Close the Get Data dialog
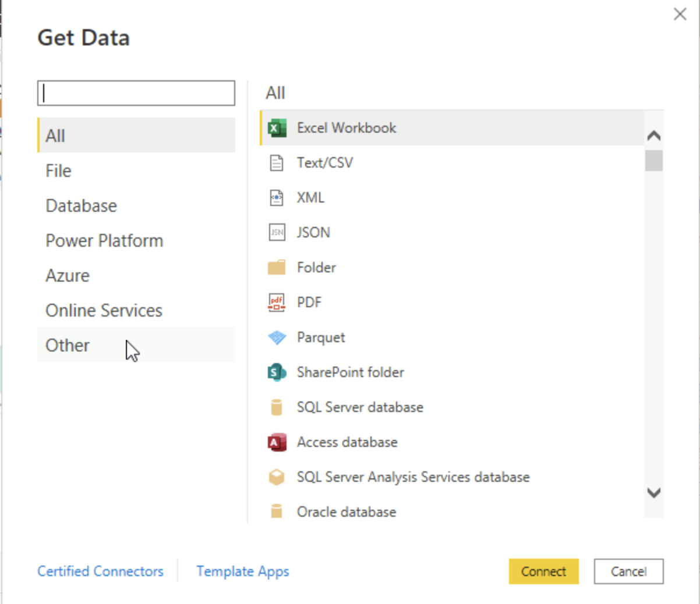The height and width of the screenshot is (604, 700). pyautogui.click(x=680, y=15)
